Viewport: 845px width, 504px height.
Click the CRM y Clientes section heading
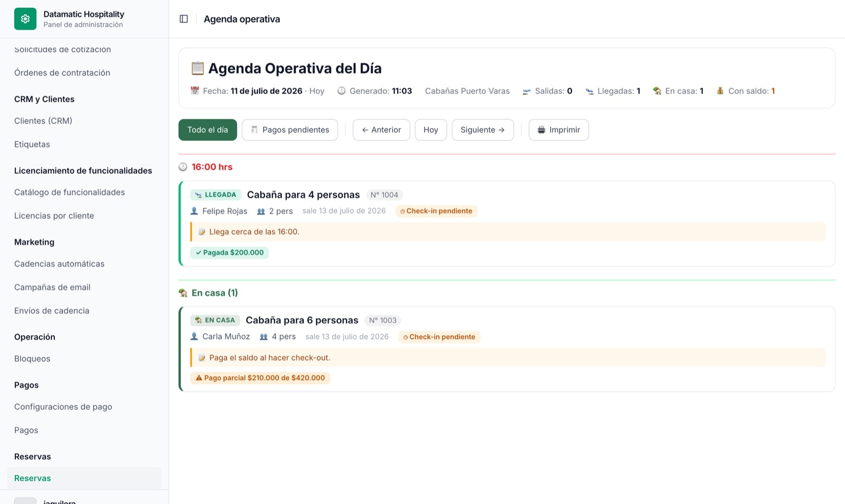point(44,99)
